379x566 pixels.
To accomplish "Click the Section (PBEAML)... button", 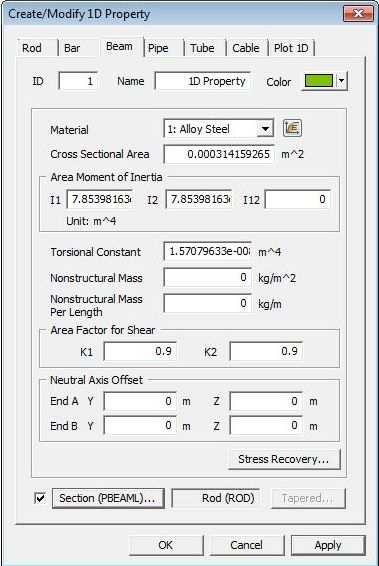I will pyautogui.click(x=108, y=498).
